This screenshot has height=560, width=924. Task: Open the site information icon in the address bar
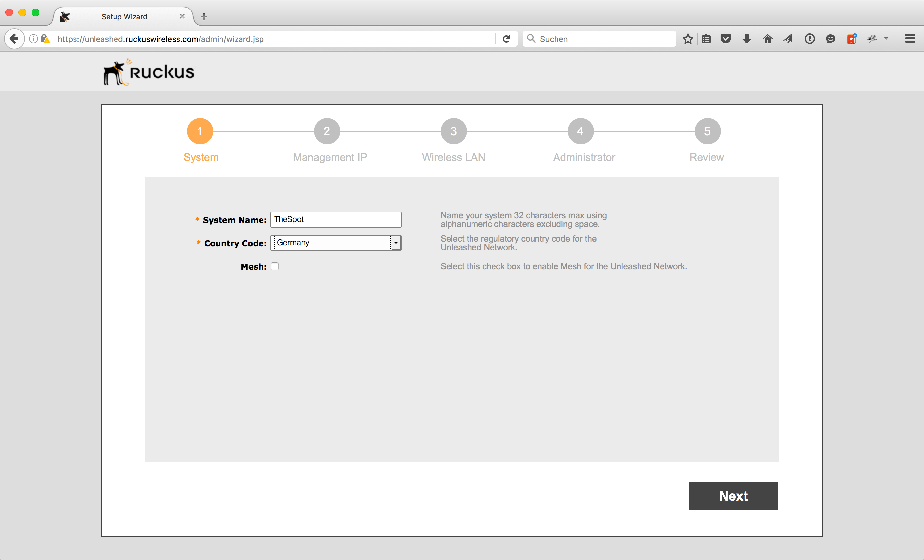click(x=33, y=39)
